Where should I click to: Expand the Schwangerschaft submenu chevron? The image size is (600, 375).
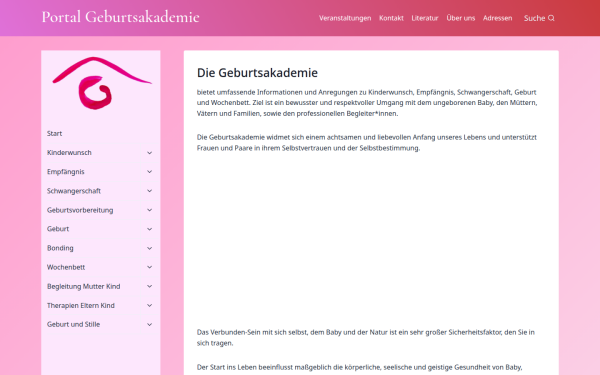point(150,191)
